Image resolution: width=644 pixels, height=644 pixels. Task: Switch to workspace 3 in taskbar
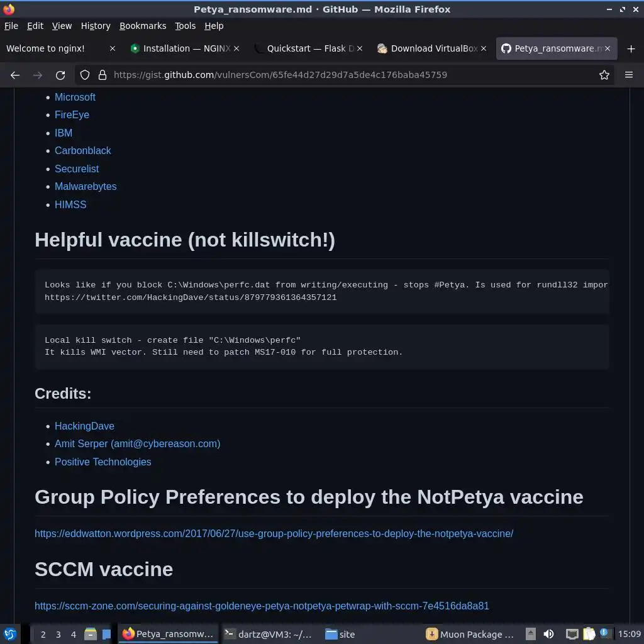pyautogui.click(x=58, y=634)
